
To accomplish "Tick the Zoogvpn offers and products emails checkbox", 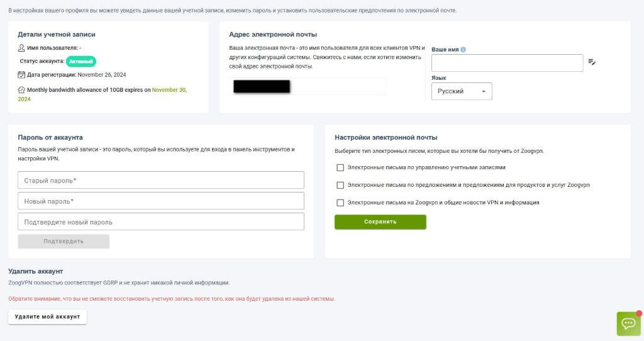I will pos(340,186).
